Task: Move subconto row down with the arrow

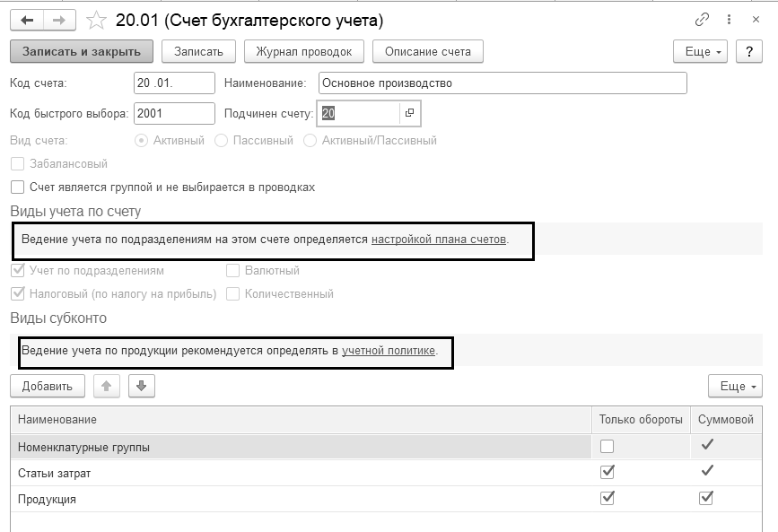Action: [x=142, y=387]
